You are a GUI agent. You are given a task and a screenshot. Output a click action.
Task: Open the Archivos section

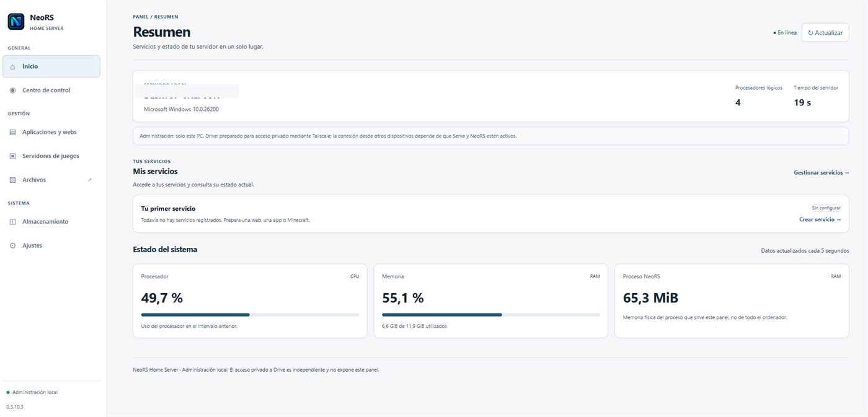(x=51, y=180)
